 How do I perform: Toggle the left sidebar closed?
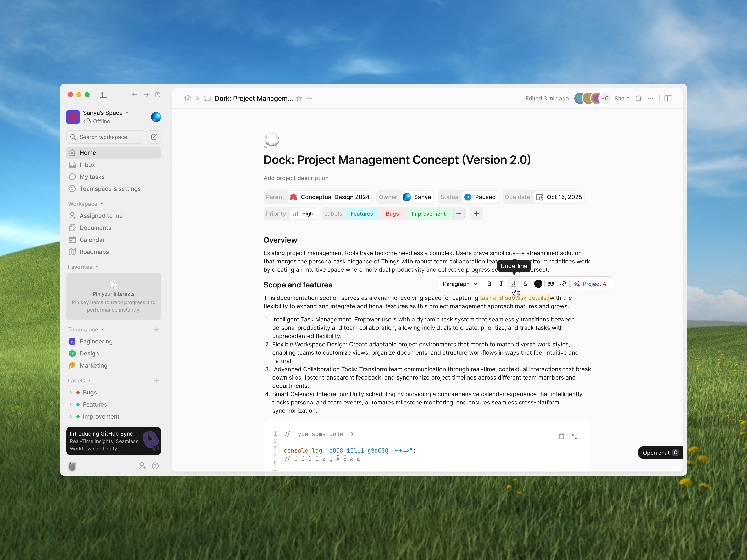click(104, 95)
